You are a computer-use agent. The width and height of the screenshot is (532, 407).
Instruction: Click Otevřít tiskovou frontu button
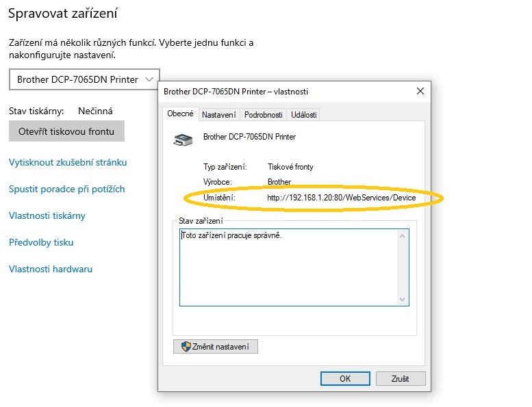pos(66,131)
